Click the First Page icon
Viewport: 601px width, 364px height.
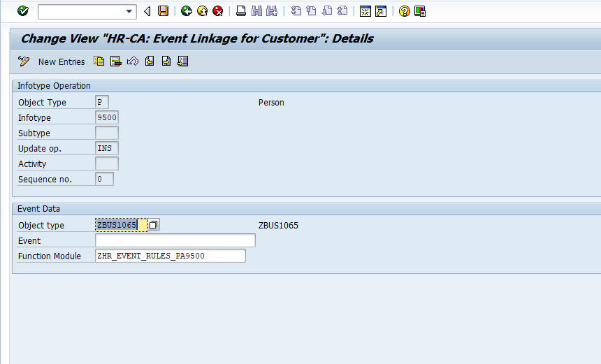[x=296, y=11]
